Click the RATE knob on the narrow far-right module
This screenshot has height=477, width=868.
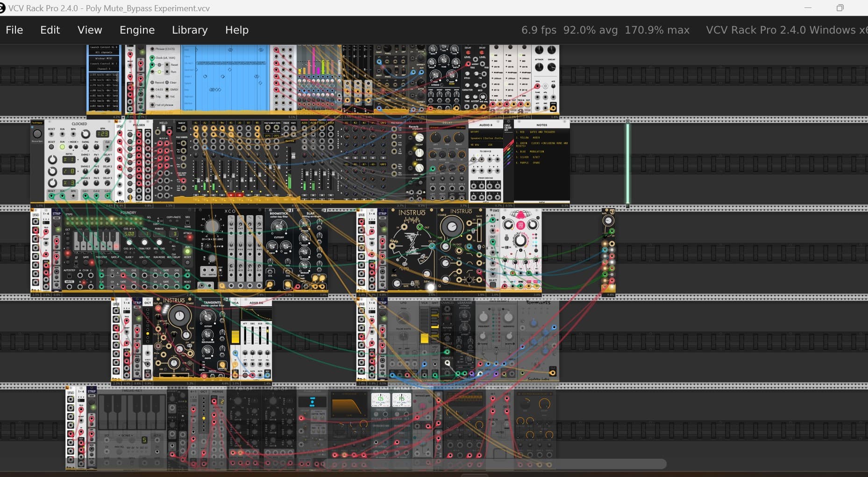[x=608, y=220]
